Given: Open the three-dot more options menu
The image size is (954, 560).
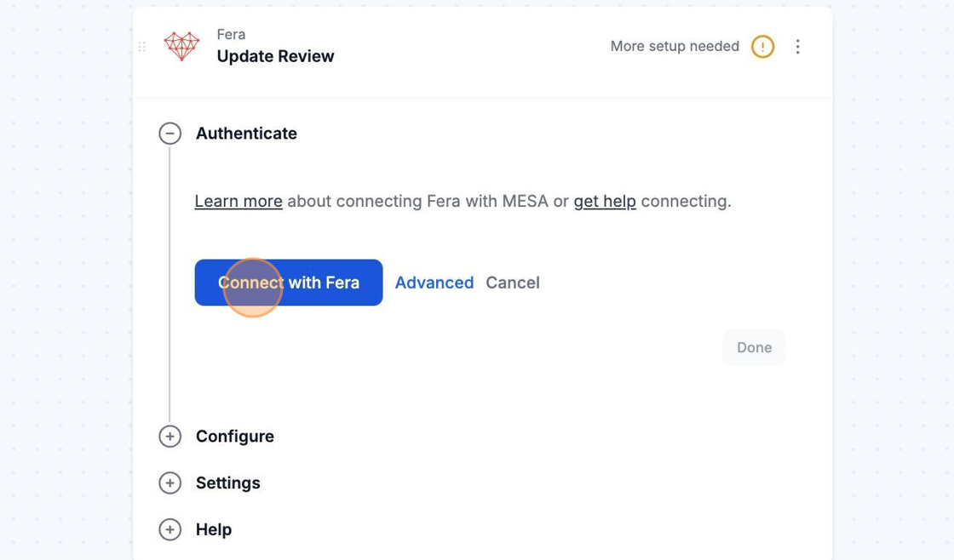Looking at the screenshot, I should pyautogui.click(x=797, y=47).
